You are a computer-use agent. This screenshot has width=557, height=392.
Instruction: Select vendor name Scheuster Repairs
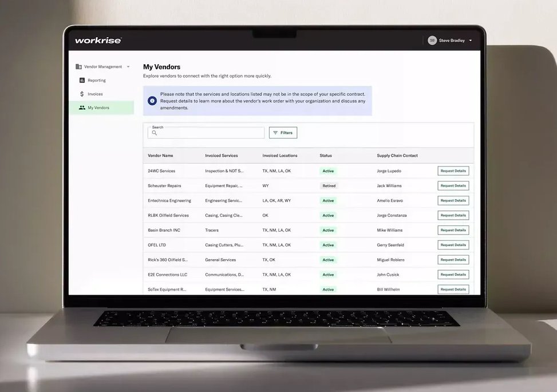pyautogui.click(x=164, y=186)
